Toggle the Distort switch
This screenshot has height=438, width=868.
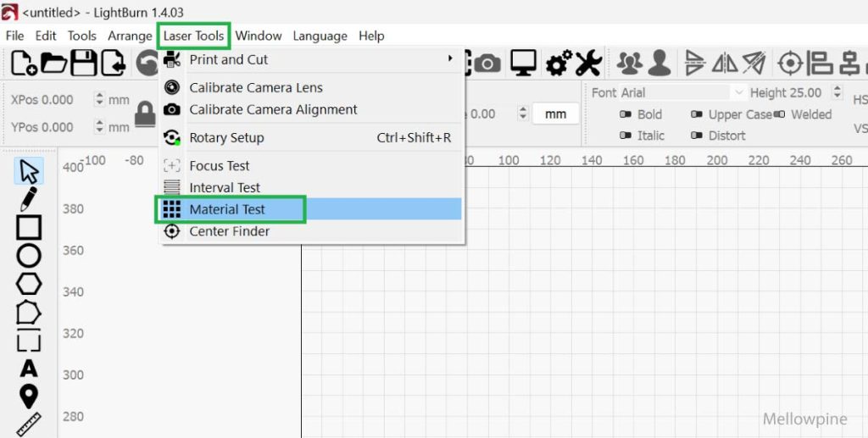point(697,136)
